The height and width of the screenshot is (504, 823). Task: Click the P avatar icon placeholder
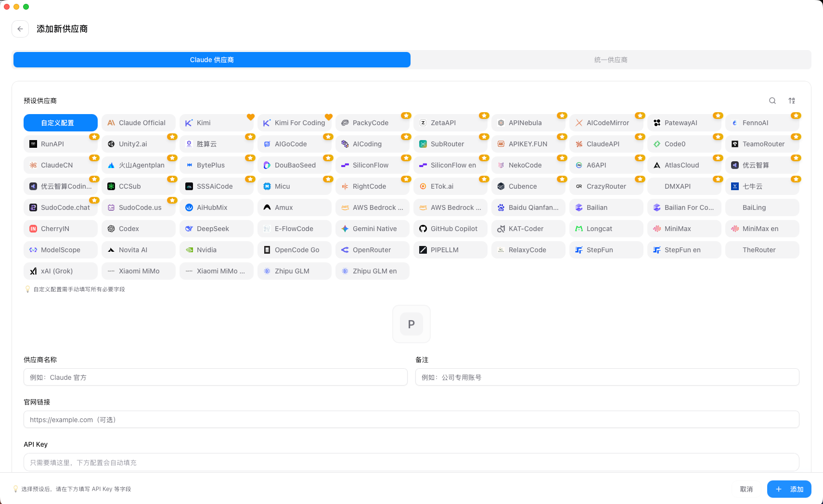pos(411,324)
